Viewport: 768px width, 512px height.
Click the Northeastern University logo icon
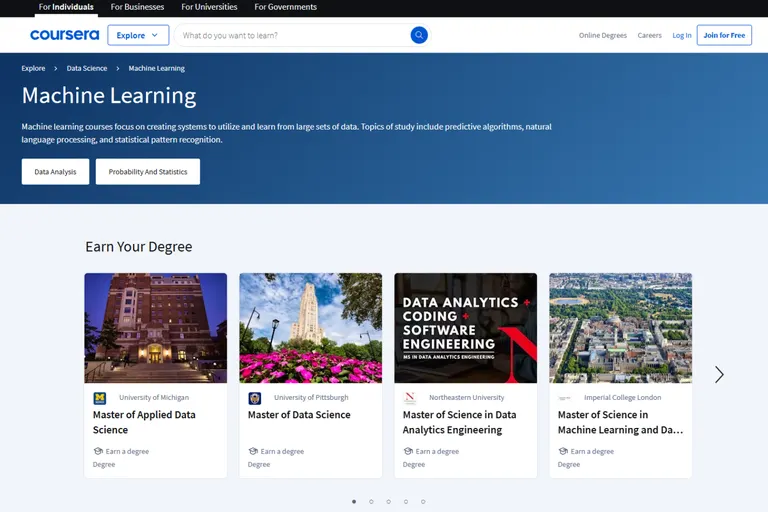coord(410,398)
